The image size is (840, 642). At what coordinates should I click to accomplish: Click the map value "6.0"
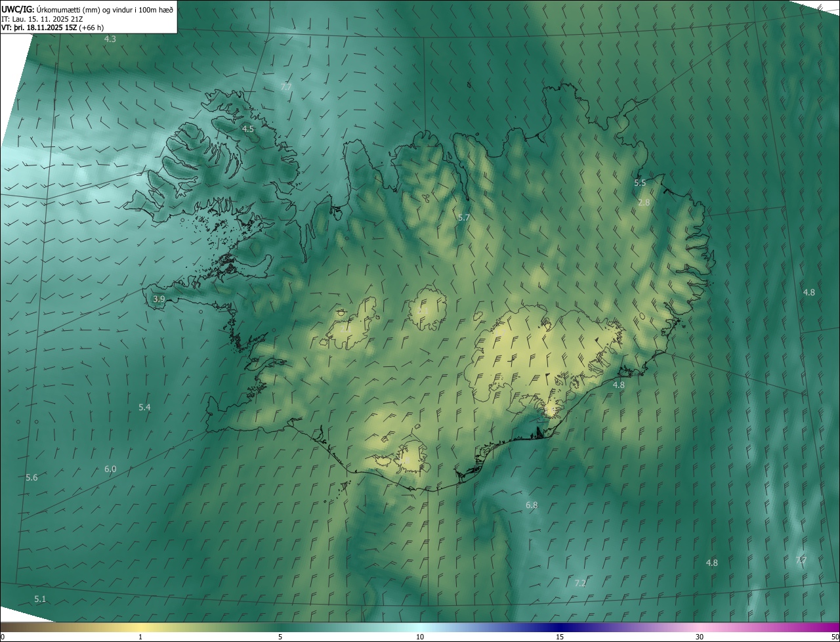pyautogui.click(x=110, y=469)
